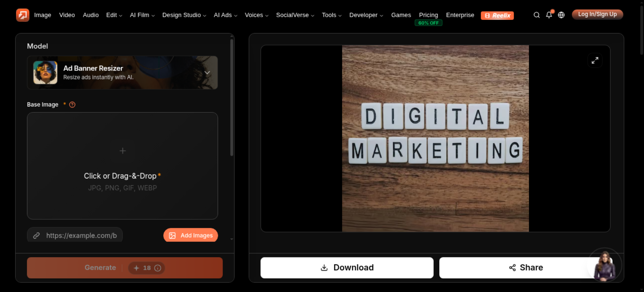Open the Voices dropdown menu
644x292 pixels.
tap(256, 15)
